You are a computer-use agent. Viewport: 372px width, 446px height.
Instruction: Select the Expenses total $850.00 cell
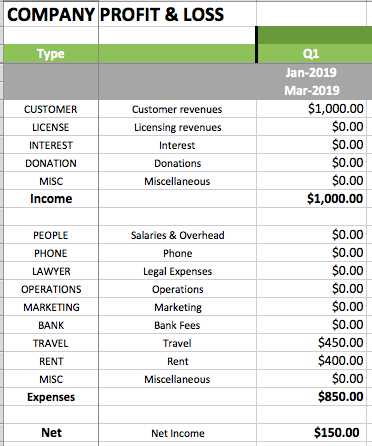point(311,397)
